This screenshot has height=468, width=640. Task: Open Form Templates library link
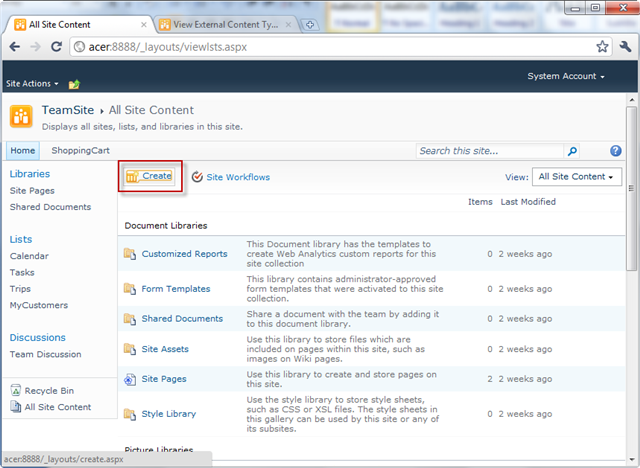point(176,289)
